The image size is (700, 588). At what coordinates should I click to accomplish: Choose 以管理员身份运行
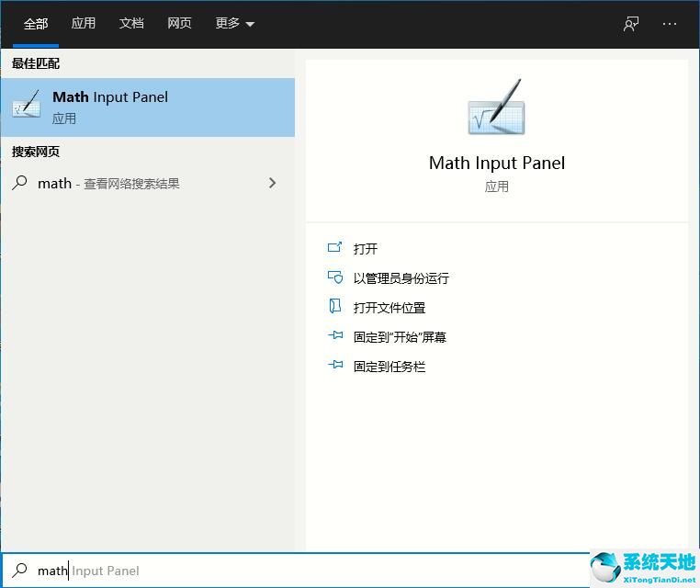pyautogui.click(x=401, y=278)
